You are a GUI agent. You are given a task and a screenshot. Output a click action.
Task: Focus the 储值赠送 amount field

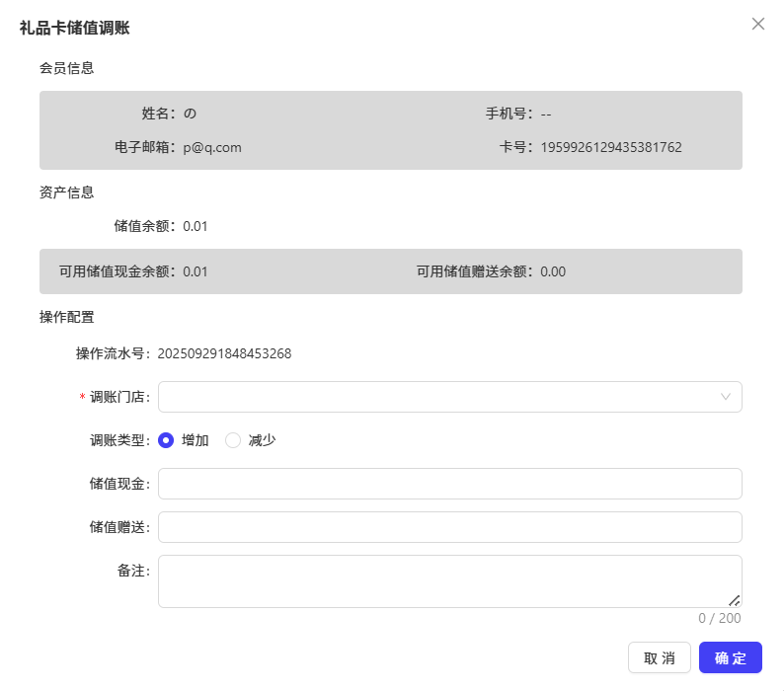click(450, 527)
